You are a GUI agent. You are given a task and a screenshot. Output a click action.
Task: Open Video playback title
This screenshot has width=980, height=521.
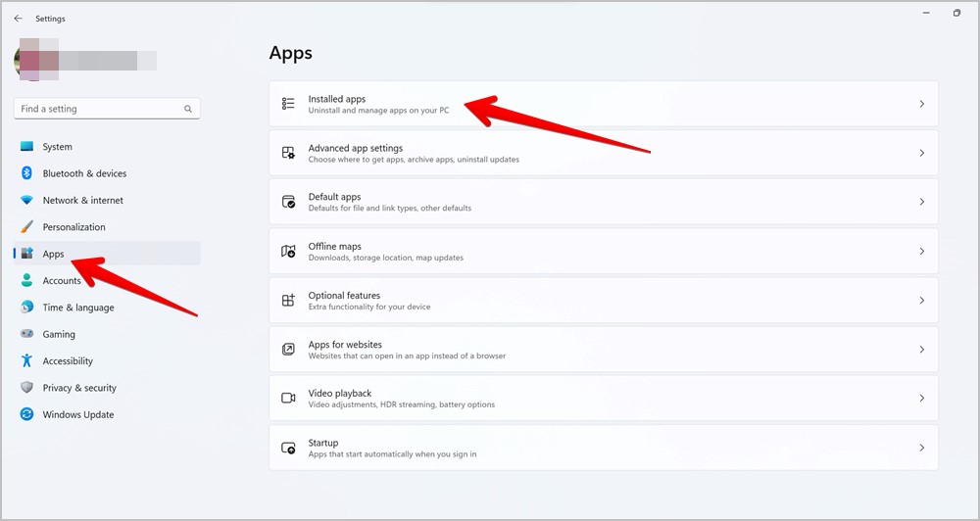tap(340, 393)
